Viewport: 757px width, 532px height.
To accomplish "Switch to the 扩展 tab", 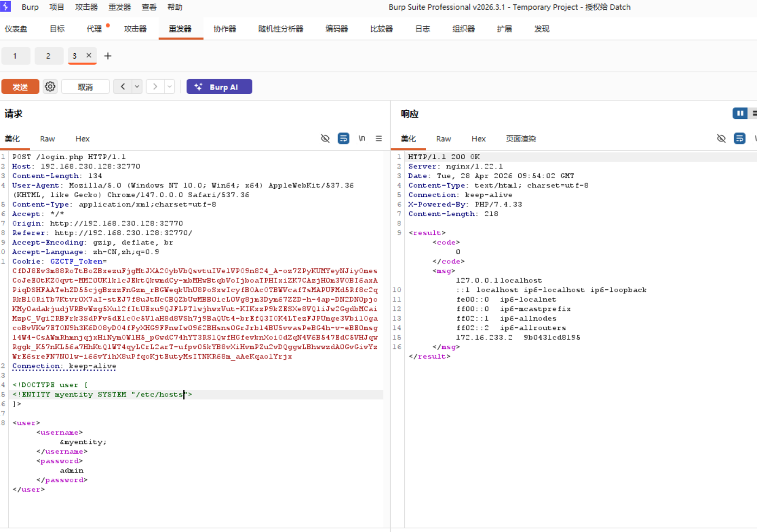I will tap(505, 29).
